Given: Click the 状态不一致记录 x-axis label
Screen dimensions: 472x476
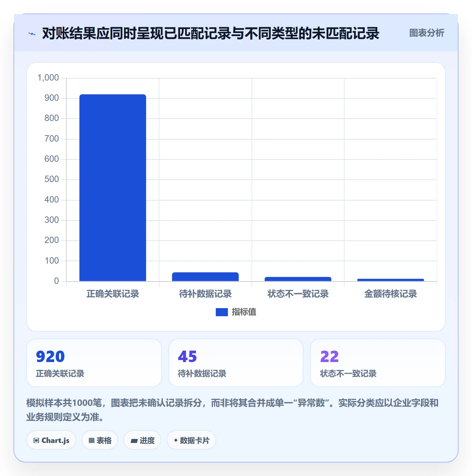Looking at the screenshot, I should tap(298, 294).
